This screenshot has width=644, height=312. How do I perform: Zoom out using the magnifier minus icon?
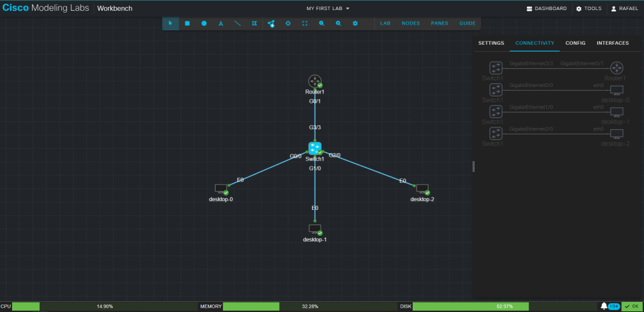click(321, 23)
